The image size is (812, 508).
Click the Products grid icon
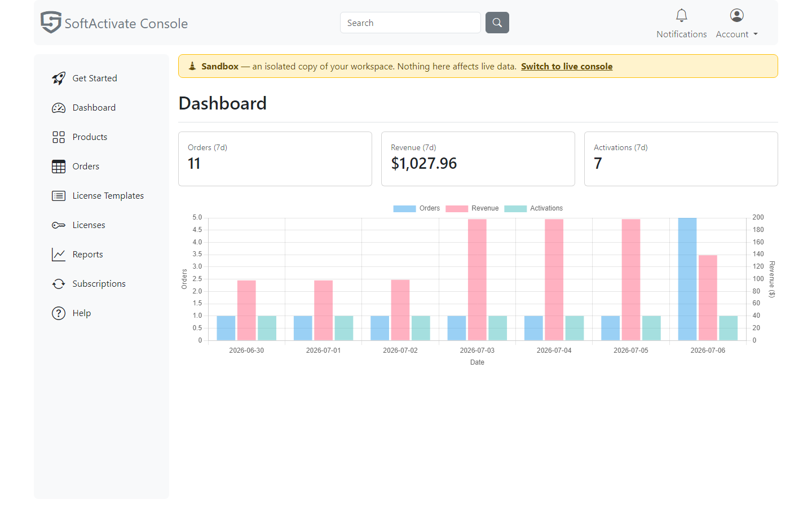coord(59,137)
